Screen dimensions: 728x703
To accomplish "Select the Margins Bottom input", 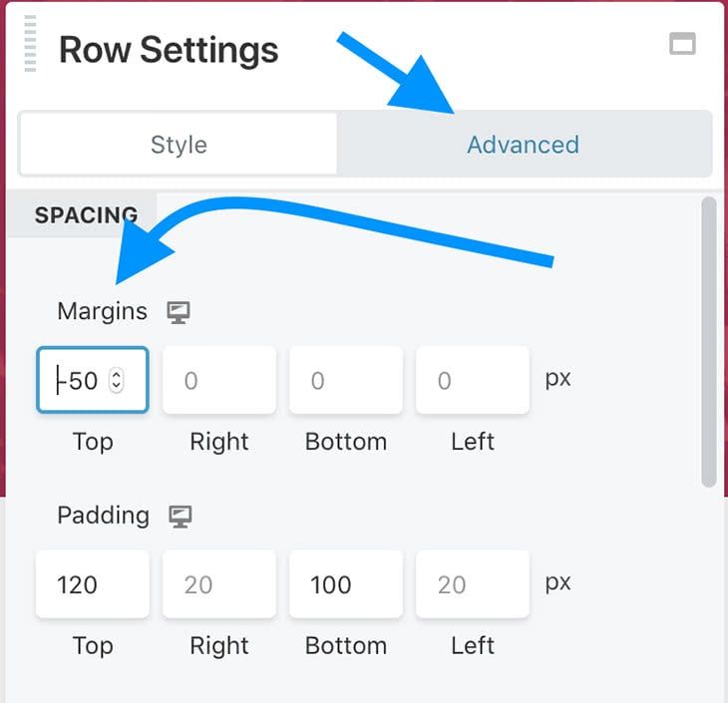I will pyautogui.click(x=345, y=380).
